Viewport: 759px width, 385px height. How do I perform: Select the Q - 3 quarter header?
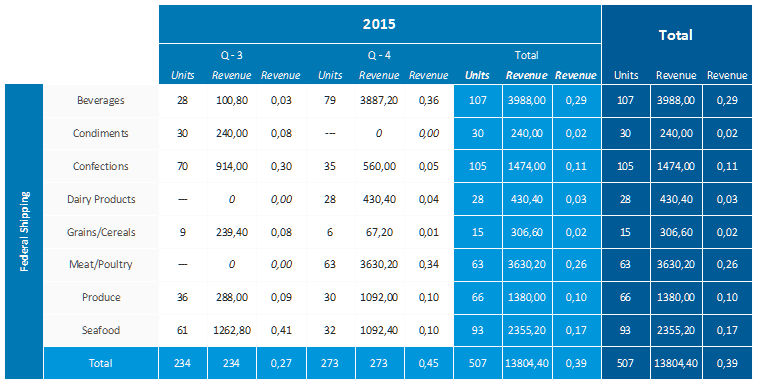(x=232, y=55)
